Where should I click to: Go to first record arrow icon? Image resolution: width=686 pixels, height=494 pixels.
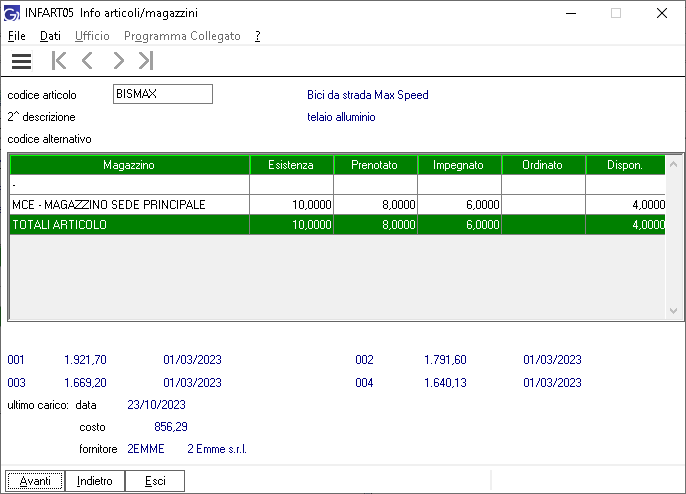[x=59, y=60]
